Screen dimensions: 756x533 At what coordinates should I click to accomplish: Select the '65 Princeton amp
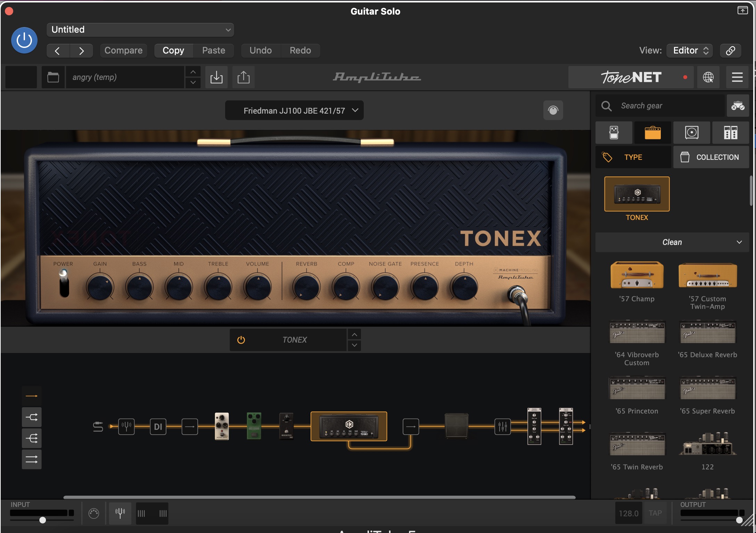coord(637,388)
